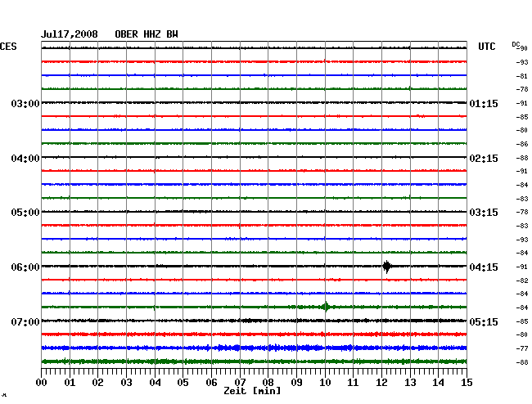
Task: Click the DC value -86
Action: tap(522, 144)
